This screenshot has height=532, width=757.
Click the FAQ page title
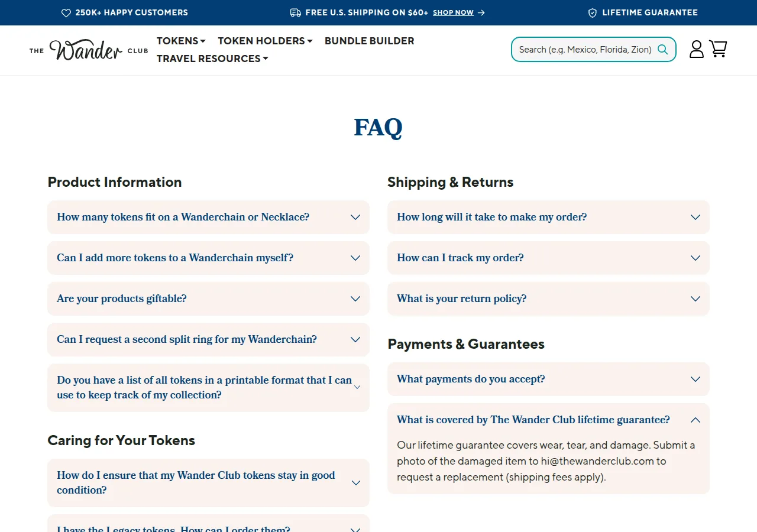click(x=378, y=127)
